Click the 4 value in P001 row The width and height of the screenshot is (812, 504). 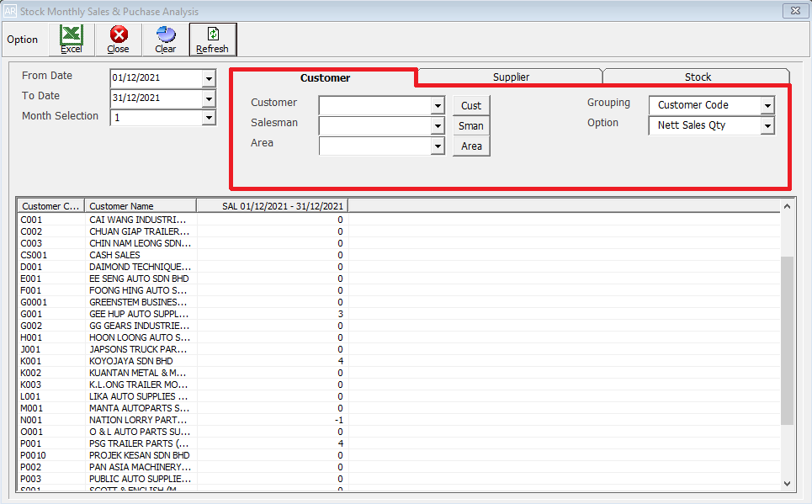tap(340, 444)
